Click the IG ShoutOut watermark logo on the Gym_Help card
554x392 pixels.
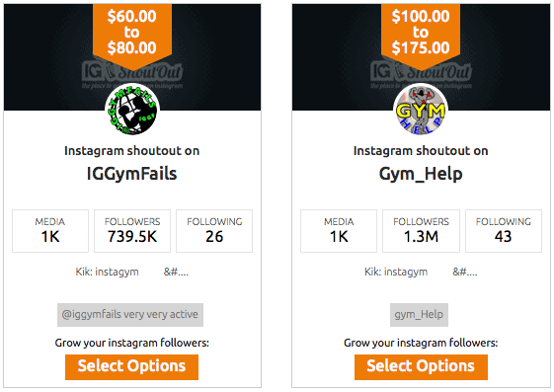coord(421,75)
